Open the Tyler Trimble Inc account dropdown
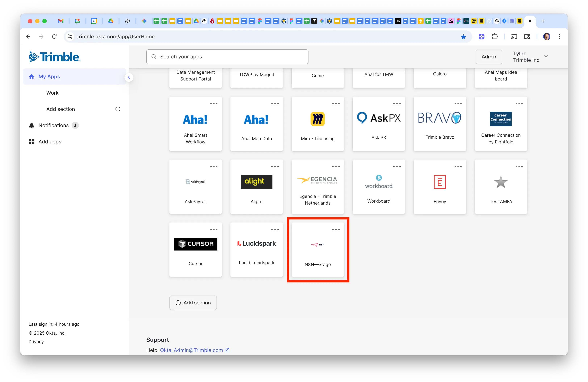This screenshot has width=588, height=382. coord(530,57)
